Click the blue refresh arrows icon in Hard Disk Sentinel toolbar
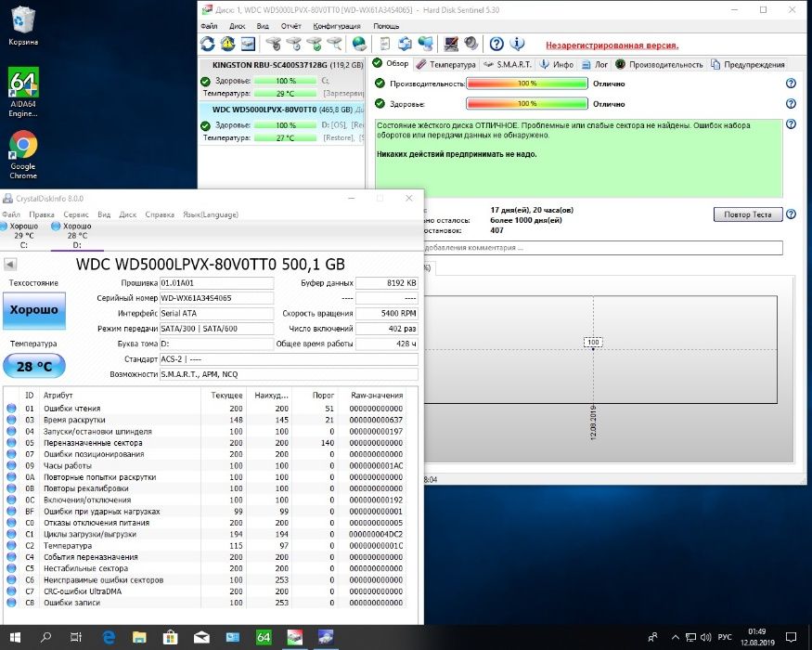The image size is (812, 650). point(208,45)
